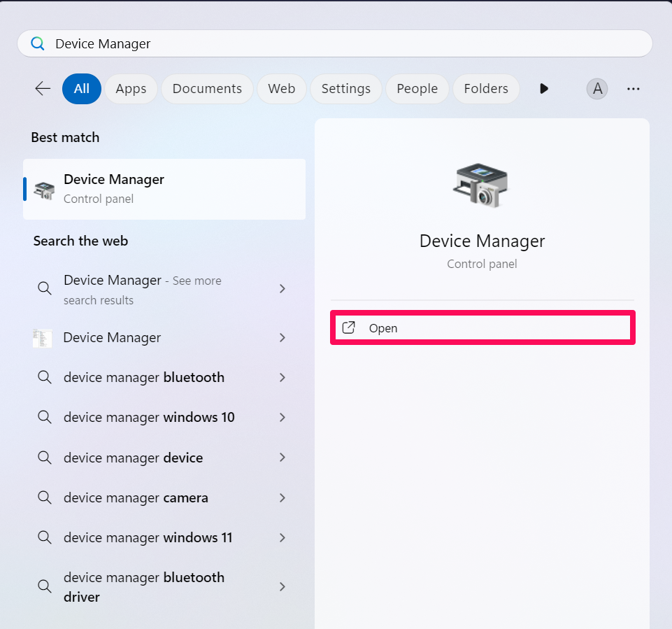Expand chevron for device manager bluetooth driver
The height and width of the screenshot is (629, 672).
(x=282, y=586)
